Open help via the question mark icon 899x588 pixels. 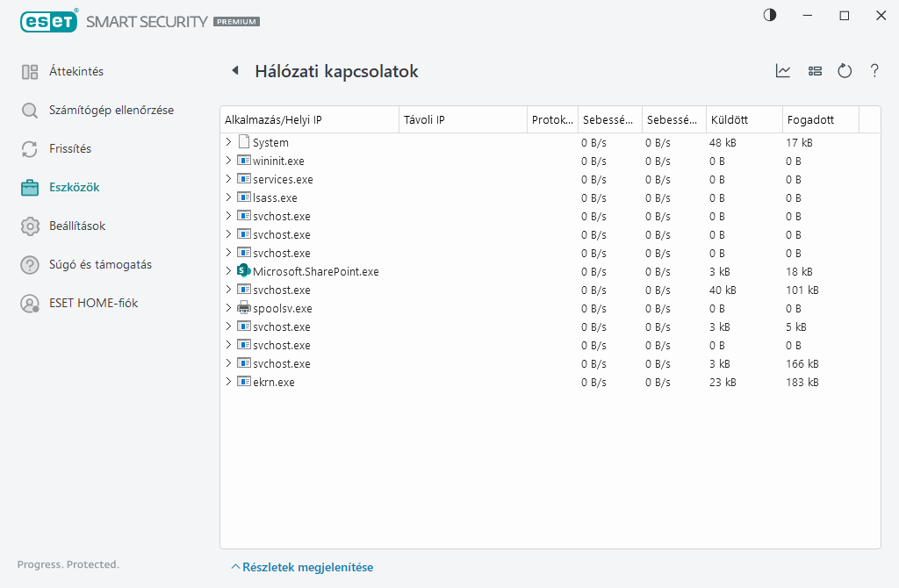[874, 71]
